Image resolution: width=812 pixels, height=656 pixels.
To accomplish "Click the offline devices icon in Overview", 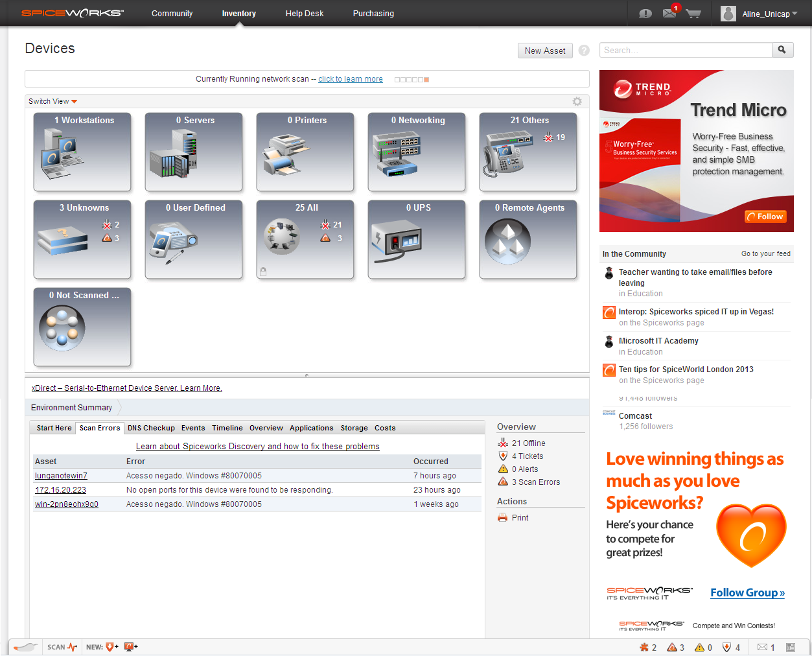I will tap(503, 443).
